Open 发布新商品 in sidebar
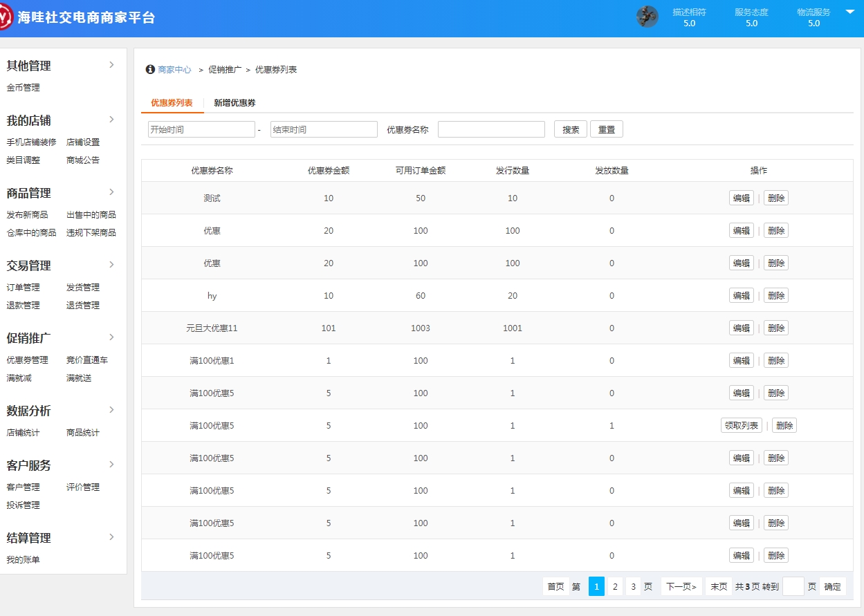Image resolution: width=864 pixels, height=616 pixels. pyautogui.click(x=28, y=215)
